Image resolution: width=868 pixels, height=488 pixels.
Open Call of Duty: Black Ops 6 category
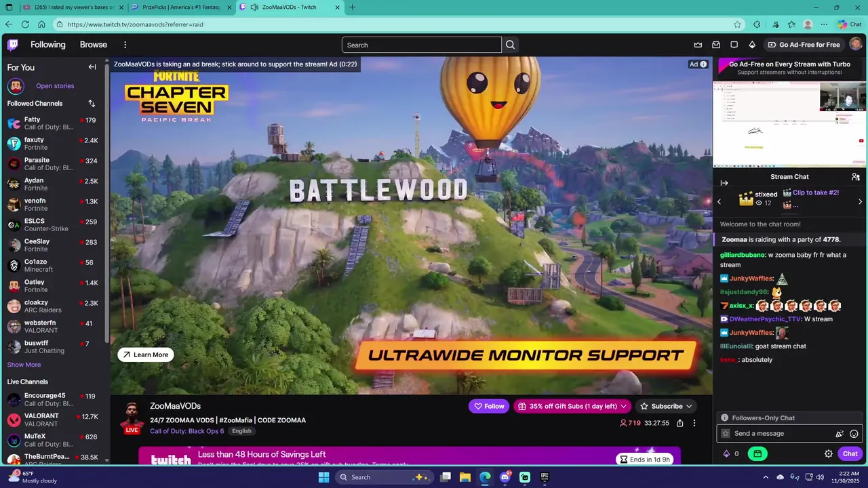[187, 431]
